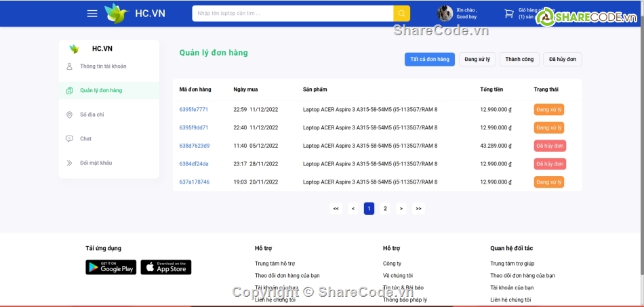Click the account info person icon

tap(69, 66)
